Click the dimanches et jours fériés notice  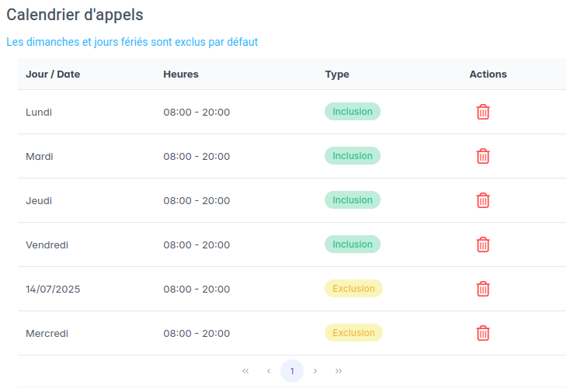(132, 42)
